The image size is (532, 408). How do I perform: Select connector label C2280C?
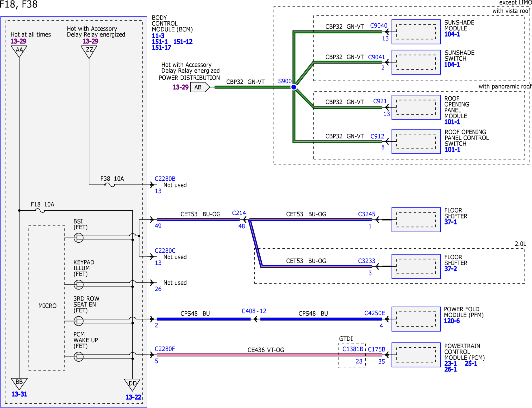click(165, 250)
